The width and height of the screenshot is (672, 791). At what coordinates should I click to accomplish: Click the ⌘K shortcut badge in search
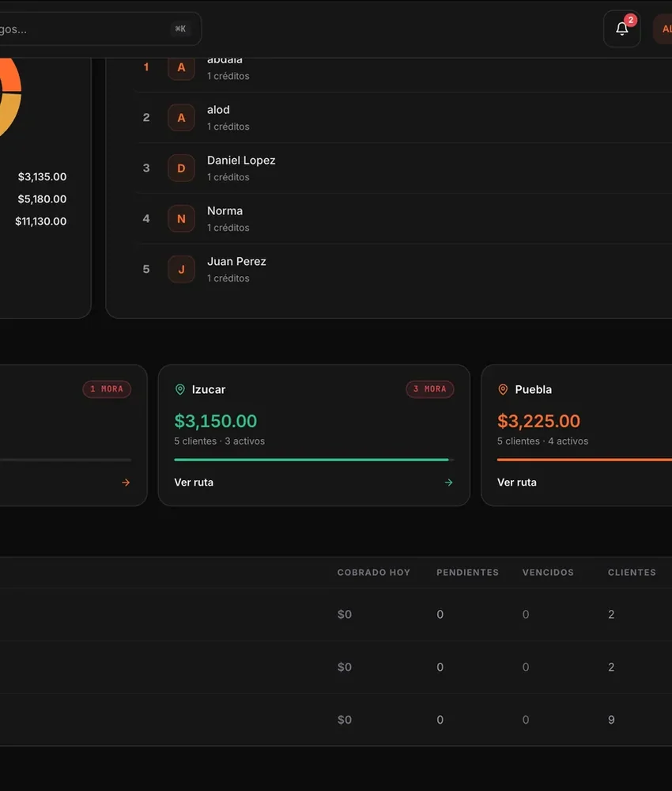(180, 28)
